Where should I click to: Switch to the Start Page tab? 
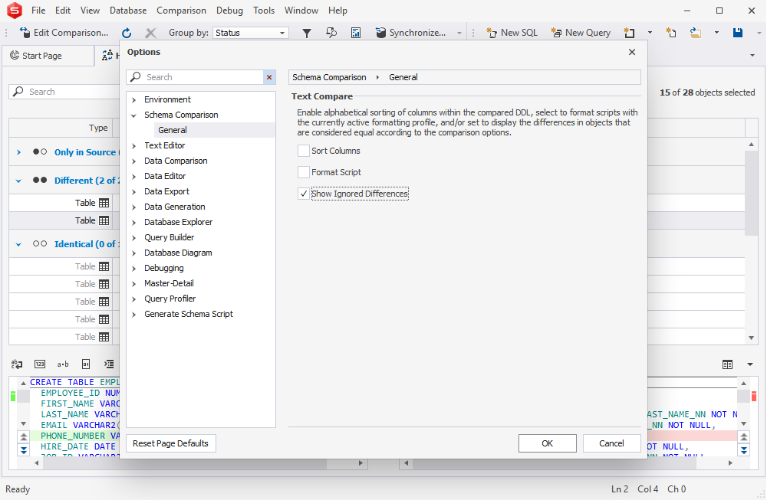tap(48, 56)
